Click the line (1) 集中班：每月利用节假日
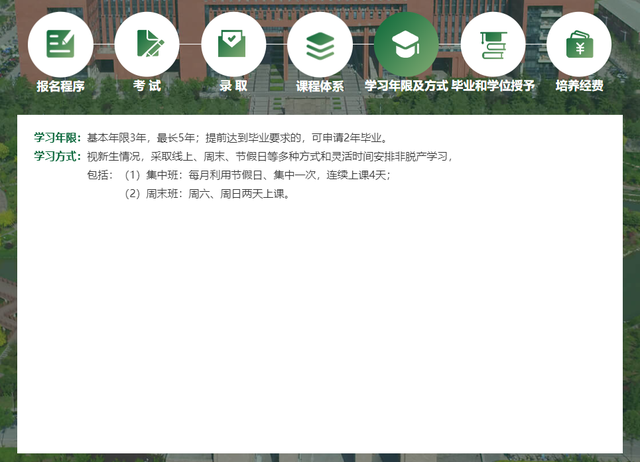640x462 pixels. pos(258,175)
